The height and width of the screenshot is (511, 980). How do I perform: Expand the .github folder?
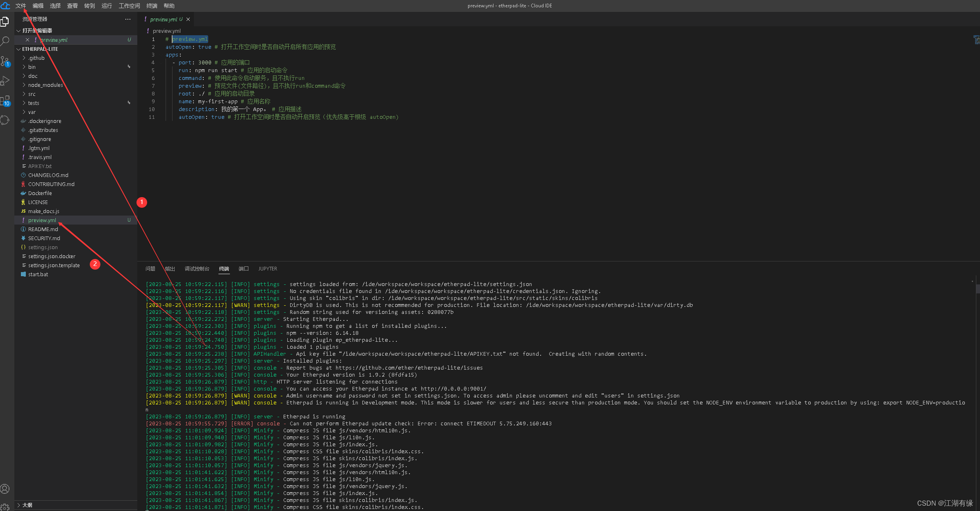[x=76, y=58]
